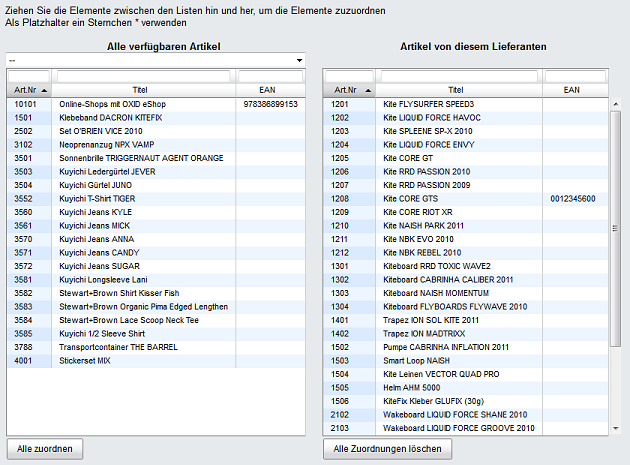The height and width of the screenshot is (465, 630).
Task: Select row Stewart+Brown Lace Scoop Neck Tee
Action: tap(156, 320)
